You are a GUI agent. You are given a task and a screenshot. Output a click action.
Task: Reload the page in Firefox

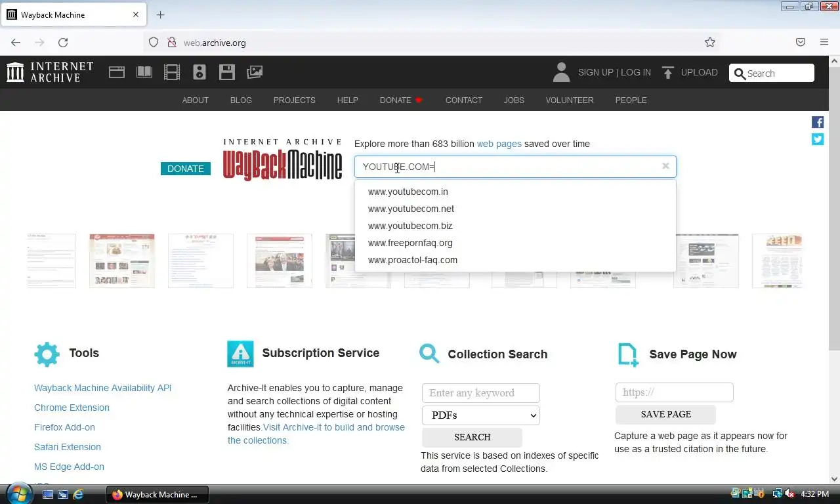(63, 43)
